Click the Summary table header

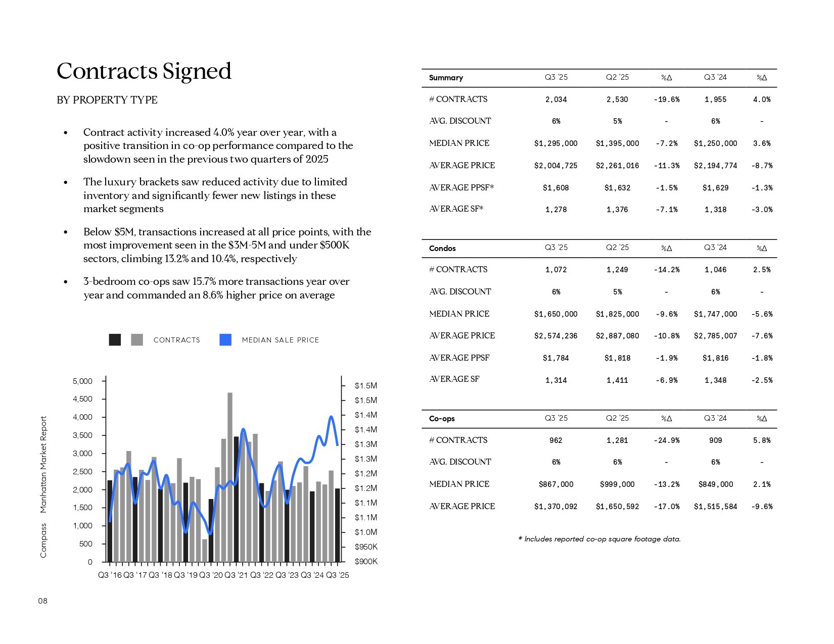[446, 78]
